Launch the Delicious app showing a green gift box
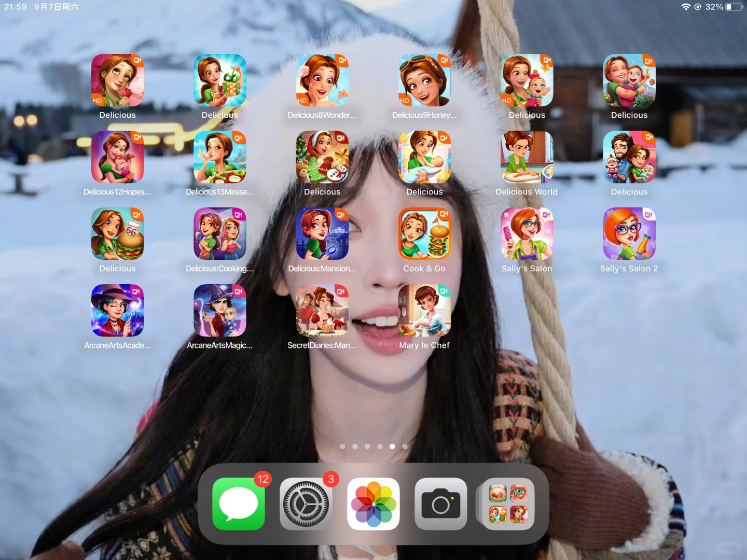This screenshot has width=747, height=560. coord(220,80)
